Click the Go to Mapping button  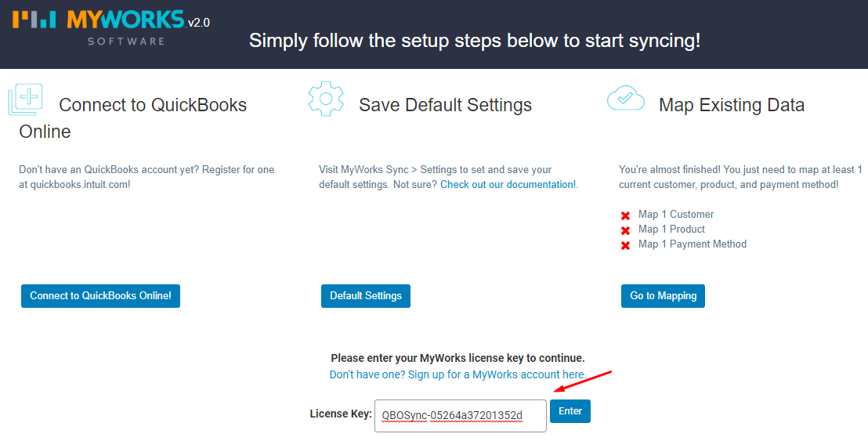[663, 296]
